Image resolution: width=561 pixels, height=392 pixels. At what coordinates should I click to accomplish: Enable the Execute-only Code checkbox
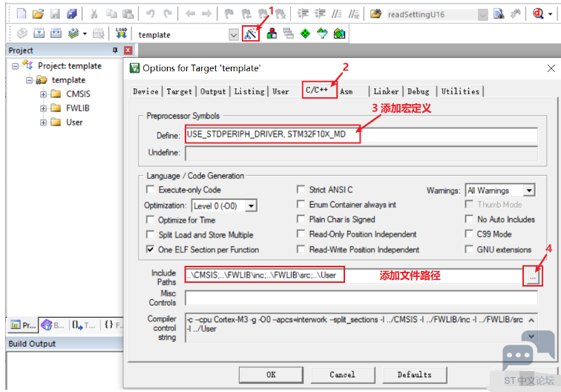pyautogui.click(x=151, y=190)
